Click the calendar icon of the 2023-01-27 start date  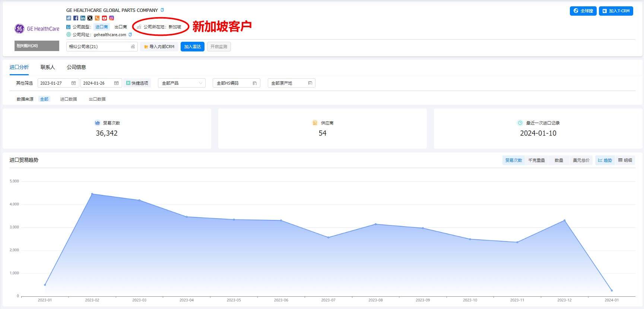pos(73,83)
